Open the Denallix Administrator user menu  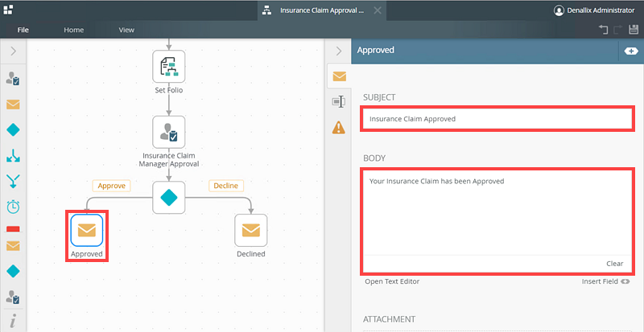tap(594, 10)
